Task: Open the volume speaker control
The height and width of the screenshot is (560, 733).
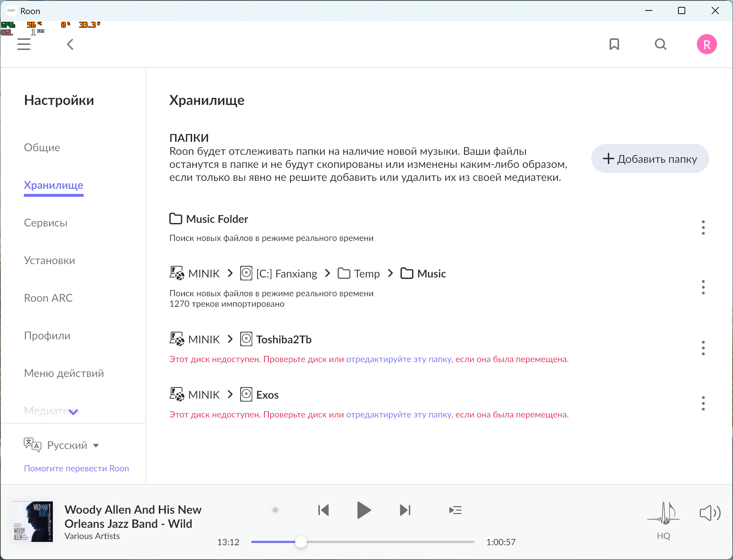Action: coord(709,513)
